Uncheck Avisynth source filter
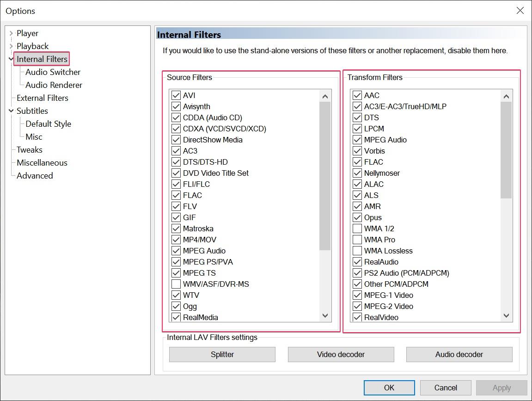Image resolution: width=532 pixels, height=401 pixels. (x=176, y=107)
